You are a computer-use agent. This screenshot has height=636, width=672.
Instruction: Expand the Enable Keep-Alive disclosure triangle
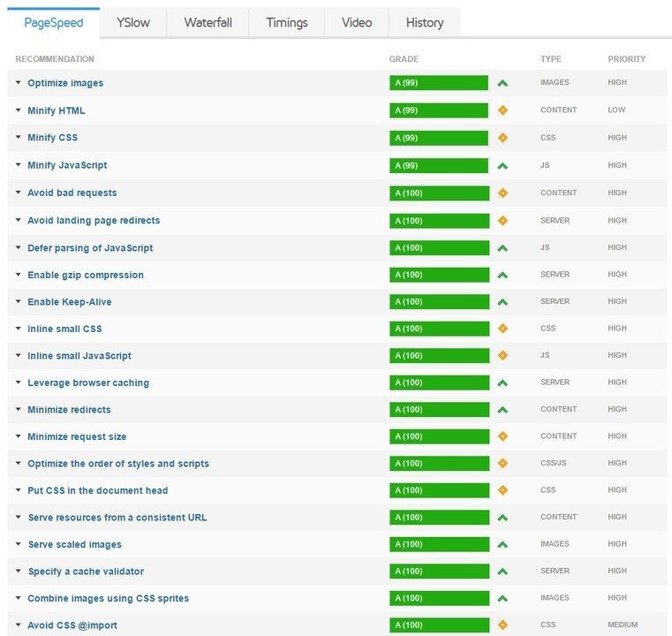[19, 302]
